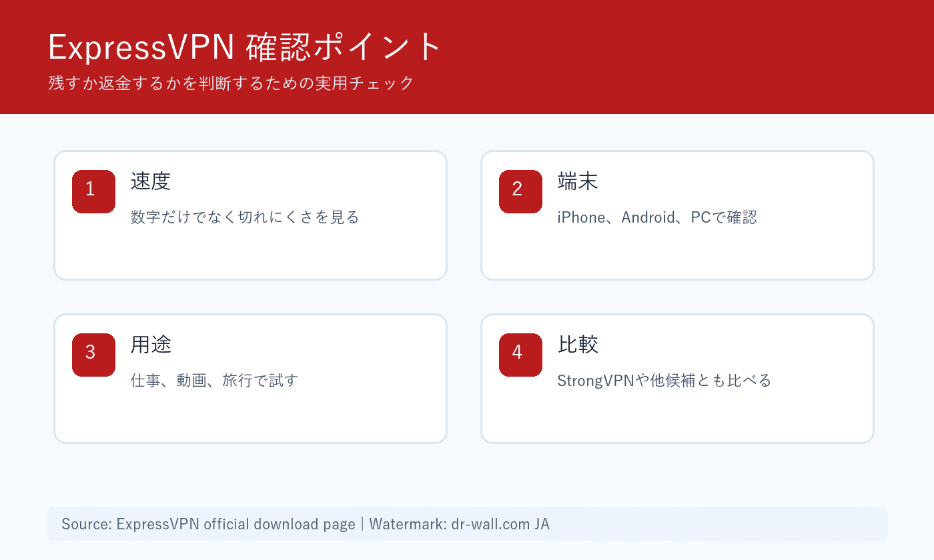The height and width of the screenshot is (560, 934).
Task: Click the text 数字だけでなく切れにくさを見る
Action: pos(245,217)
